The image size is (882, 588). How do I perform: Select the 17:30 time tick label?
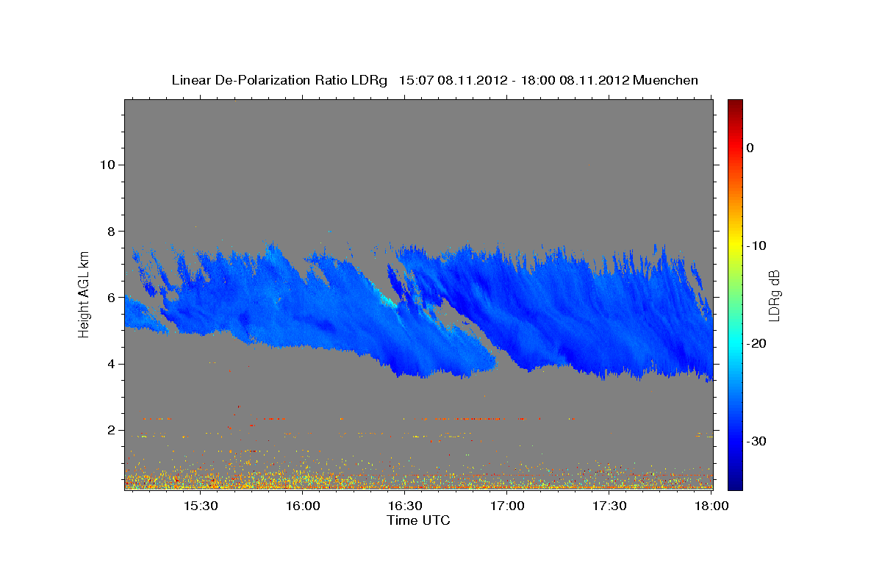click(x=609, y=506)
